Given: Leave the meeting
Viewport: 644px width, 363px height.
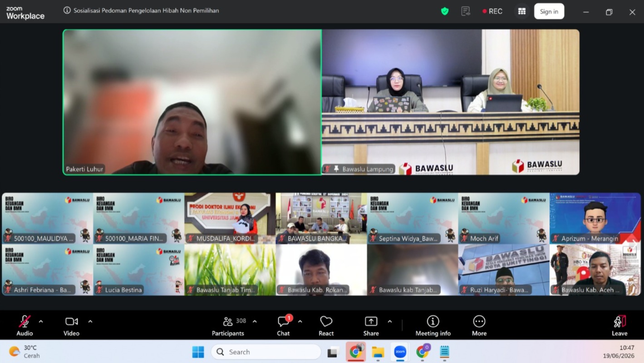Looking at the screenshot, I should (619, 326).
